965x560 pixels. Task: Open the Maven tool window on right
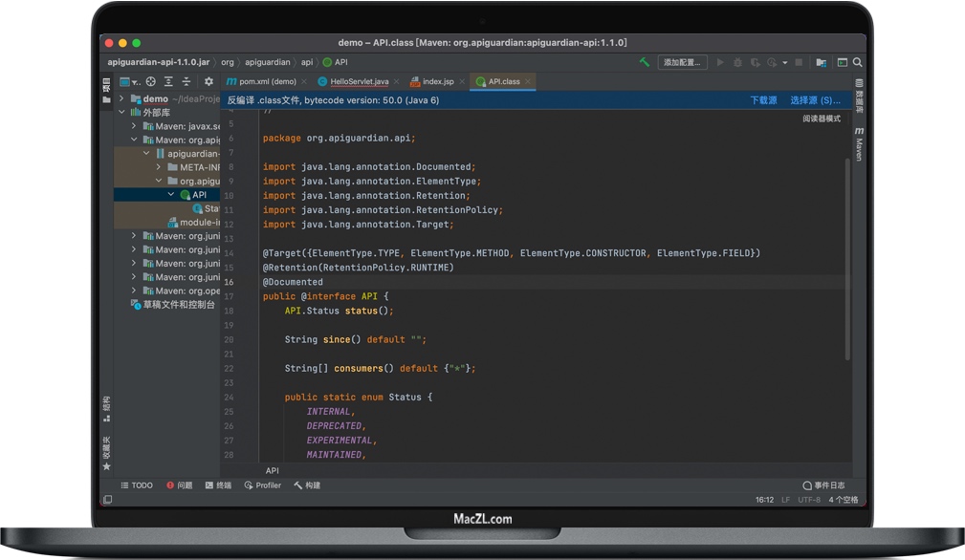(859, 143)
